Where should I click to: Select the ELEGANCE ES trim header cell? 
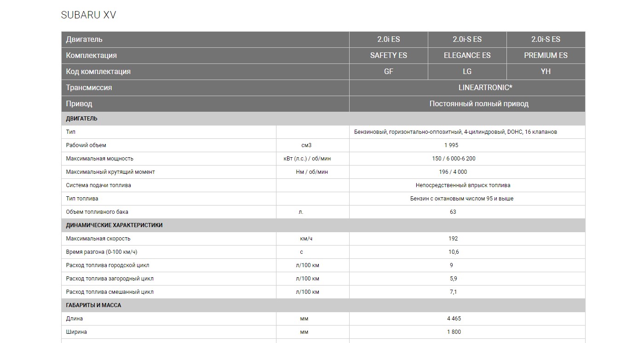(x=467, y=55)
